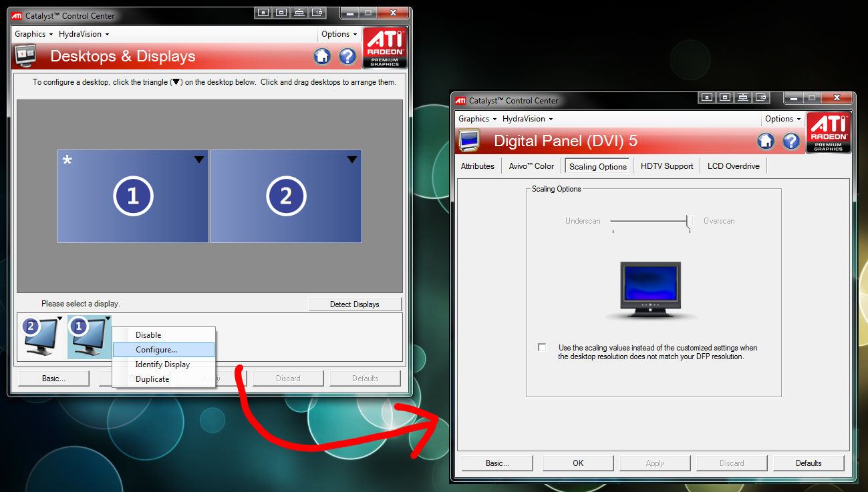Open Options dropdown in Desktops & Displays window
The height and width of the screenshot is (492, 868).
(339, 34)
